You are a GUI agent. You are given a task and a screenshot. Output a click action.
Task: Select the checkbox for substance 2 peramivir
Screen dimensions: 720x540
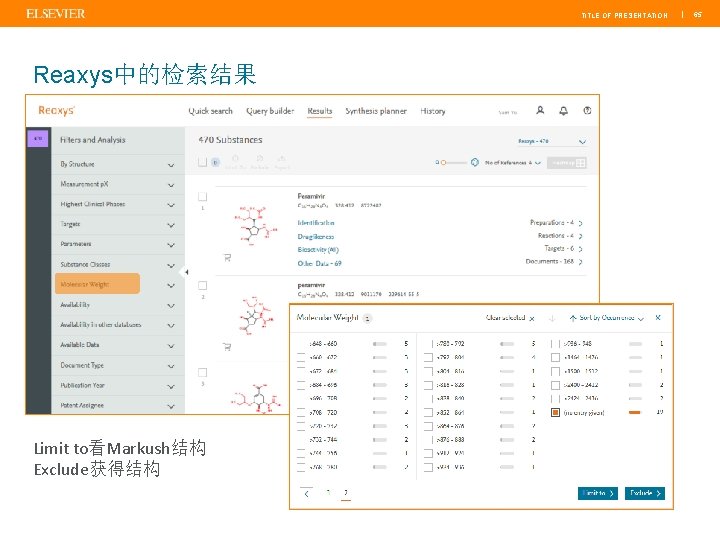tap(202, 286)
